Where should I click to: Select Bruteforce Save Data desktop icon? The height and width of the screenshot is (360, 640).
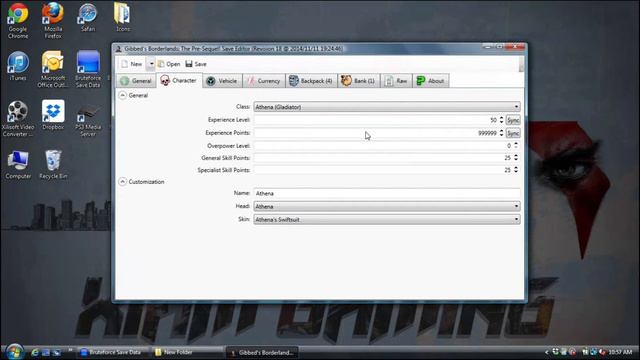(88, 69)
